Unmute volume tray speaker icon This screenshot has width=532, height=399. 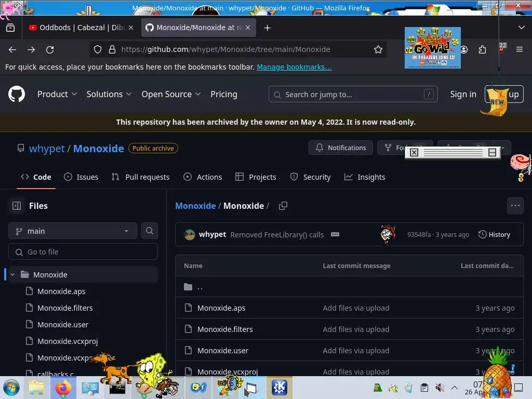tap(440, 388)
